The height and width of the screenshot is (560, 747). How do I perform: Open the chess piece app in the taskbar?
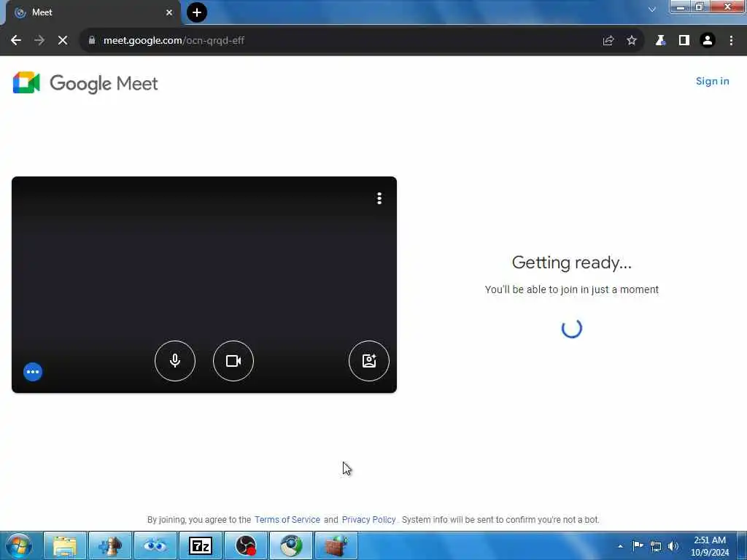click(x=110, y=545)
